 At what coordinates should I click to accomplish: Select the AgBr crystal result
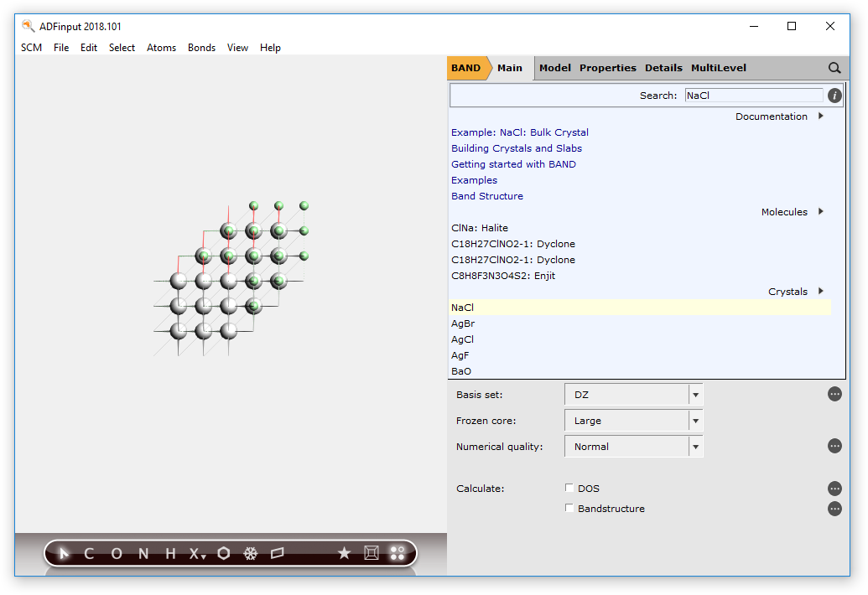coord(463,323)
